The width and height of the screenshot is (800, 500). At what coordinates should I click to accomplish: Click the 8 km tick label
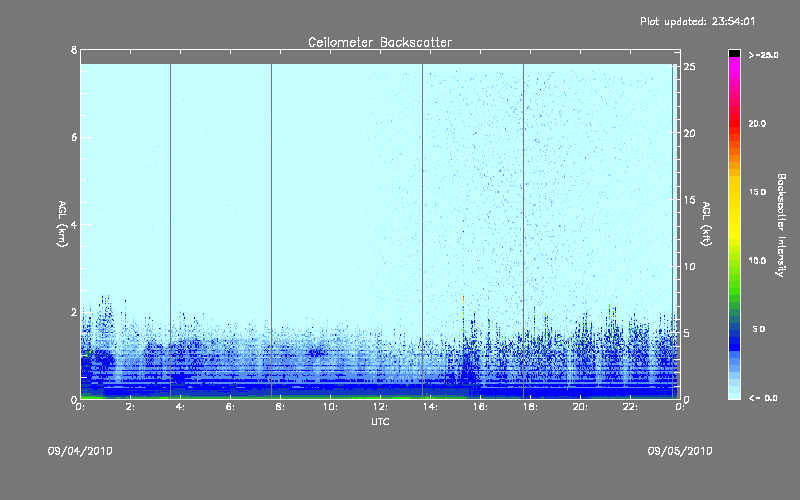(74, 50)
